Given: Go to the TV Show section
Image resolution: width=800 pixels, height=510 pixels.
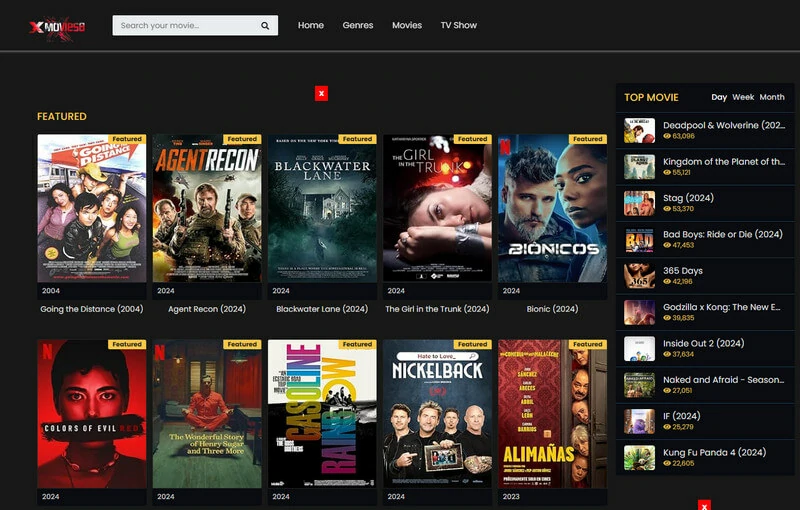Looking at the screenshot, I should 459,25.
